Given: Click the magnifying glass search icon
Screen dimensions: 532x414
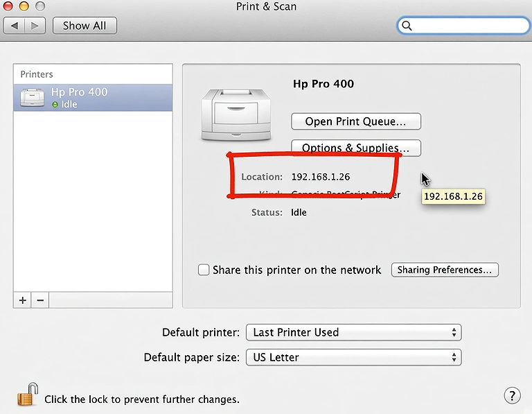Looking at the screenshot, I should click(407, 26).
